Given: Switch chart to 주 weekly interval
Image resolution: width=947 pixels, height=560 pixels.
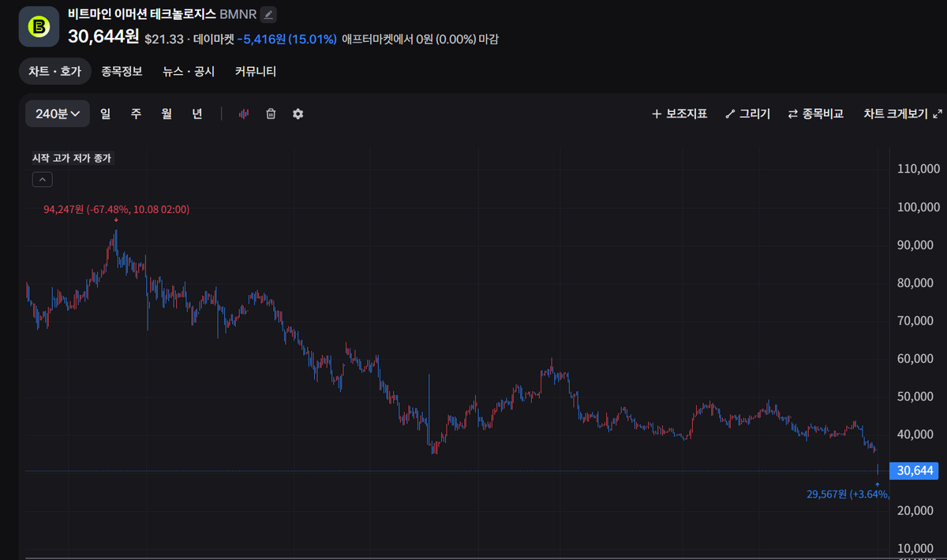Looking at the screenshot, I should coord(136,114).
